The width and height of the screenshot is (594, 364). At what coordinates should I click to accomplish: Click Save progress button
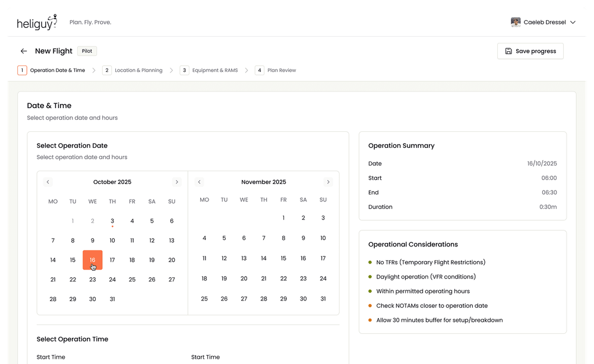(530, 51)
